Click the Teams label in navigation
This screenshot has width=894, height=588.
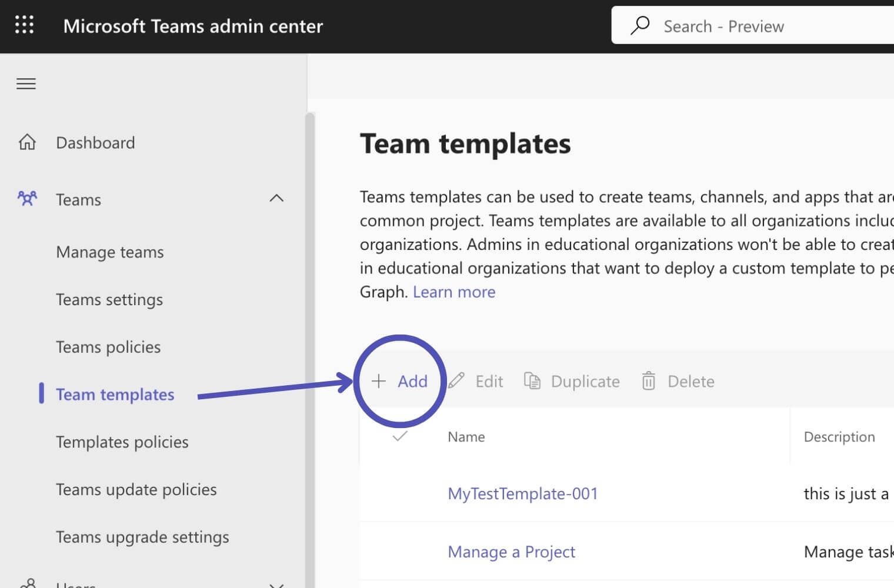pyautogui.click(x=78, y=199)
